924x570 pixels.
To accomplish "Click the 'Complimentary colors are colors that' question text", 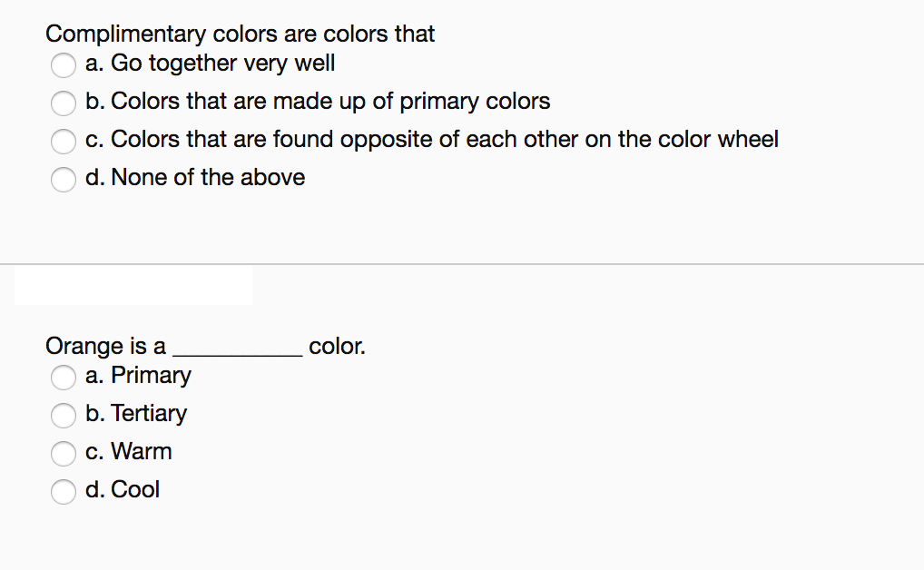I will [x=240, y=34].
